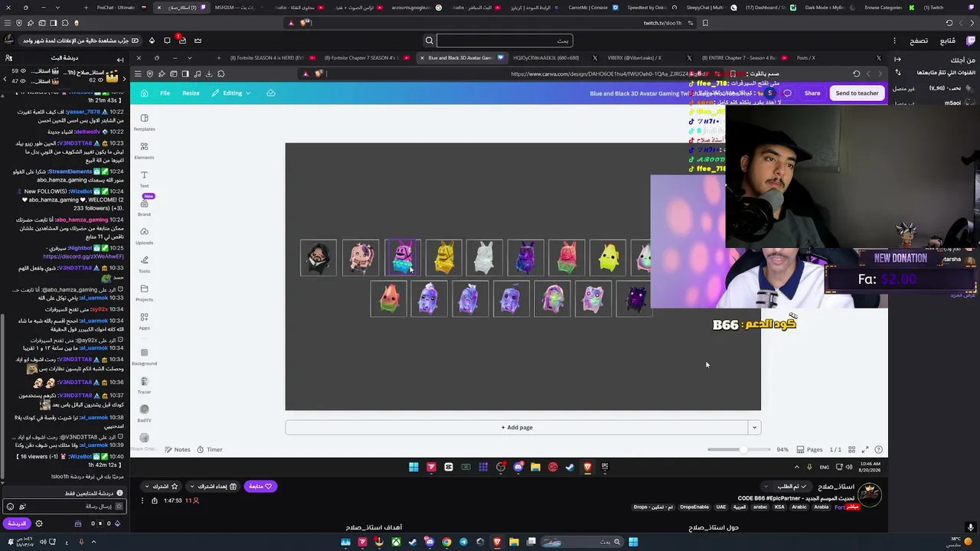Open Notes panel in Canva footer
The width and height of the screenshot is (980, 551).
click(177, 450)
